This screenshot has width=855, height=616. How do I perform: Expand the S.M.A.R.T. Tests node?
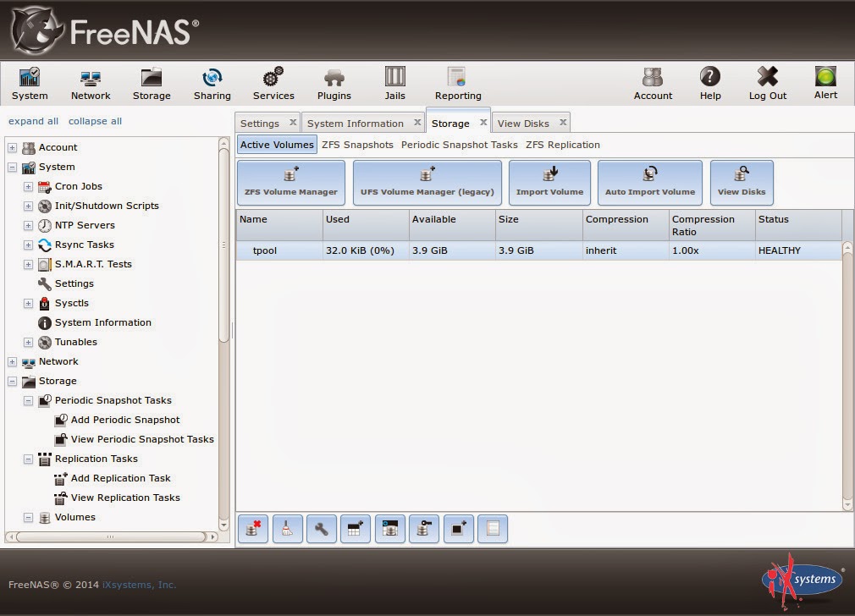click(28, 265)
